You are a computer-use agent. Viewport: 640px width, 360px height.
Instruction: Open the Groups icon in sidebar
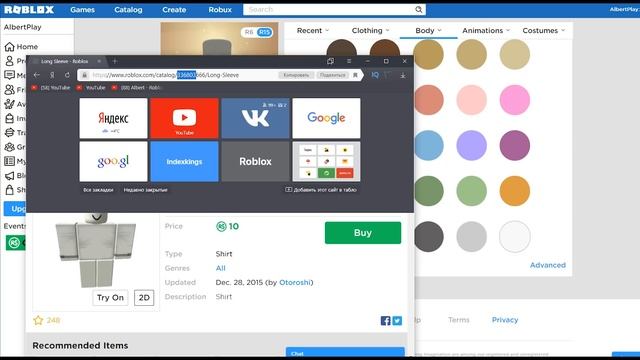click(x=9, y=147)
